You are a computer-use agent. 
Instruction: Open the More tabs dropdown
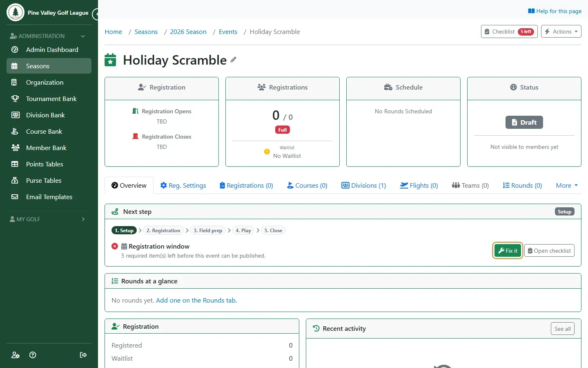567,185
